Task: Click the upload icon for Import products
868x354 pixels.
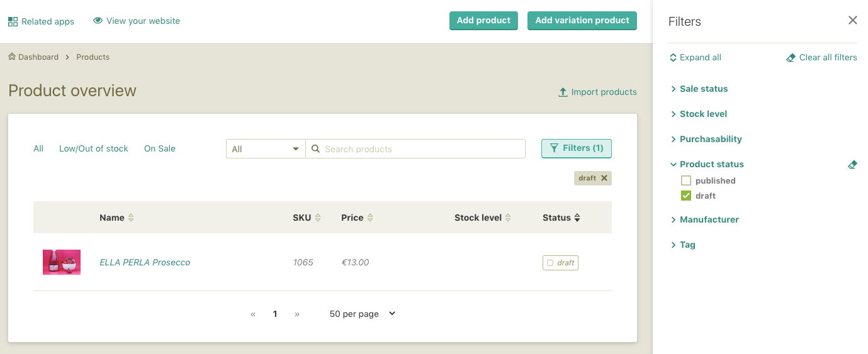Action: 563,92
